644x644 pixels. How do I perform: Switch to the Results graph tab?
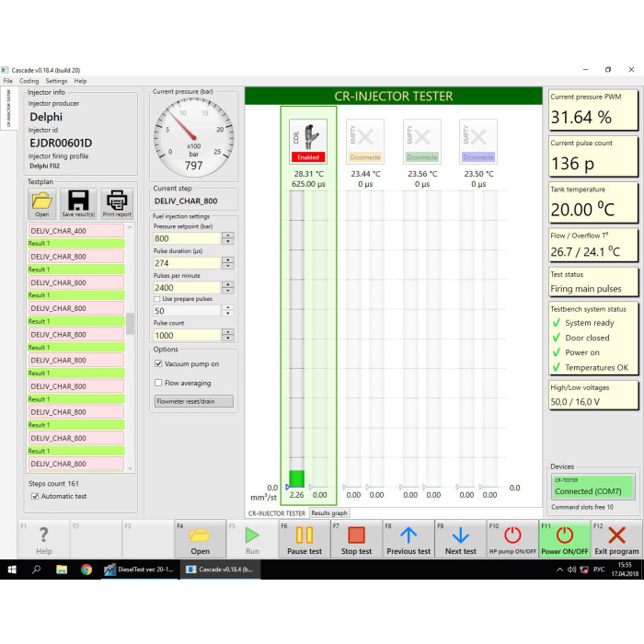(x=329, y=513)
